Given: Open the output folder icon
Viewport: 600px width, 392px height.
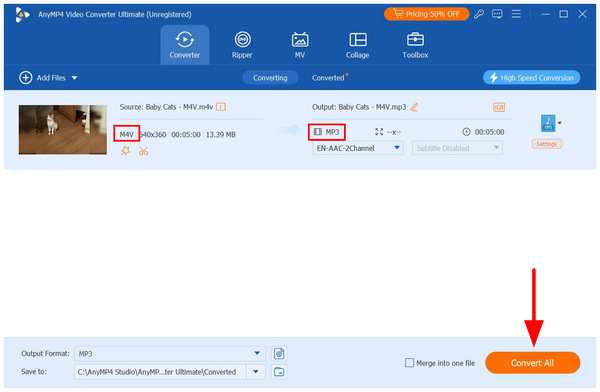Looking at the screenshot, I should [279, 372].
